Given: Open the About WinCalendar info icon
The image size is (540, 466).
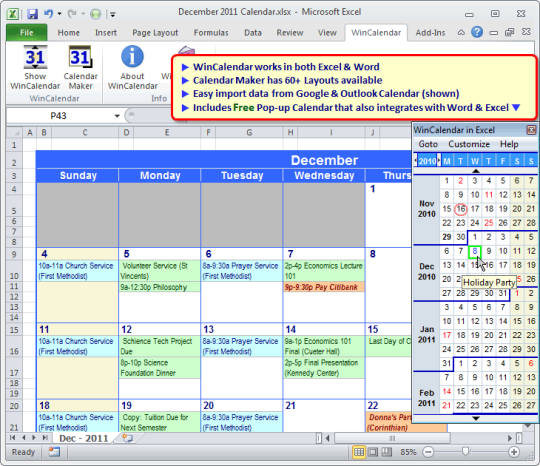Looking at the screenshot, I should tap(132, 68).
